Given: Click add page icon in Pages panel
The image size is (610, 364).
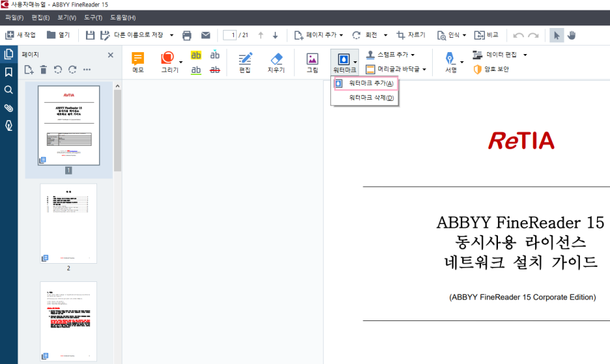Looking at the screenshot, I should click(x=29, y=70).
